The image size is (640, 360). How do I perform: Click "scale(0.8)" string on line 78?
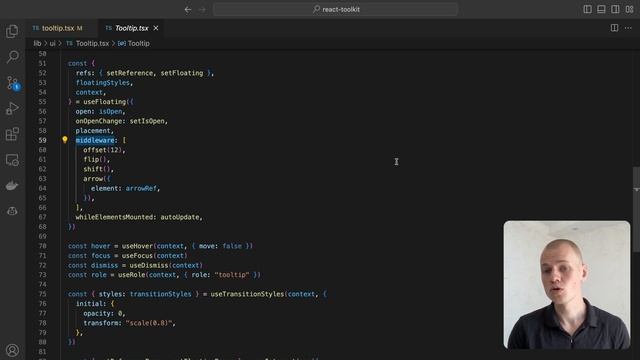[x=149, y=323]
